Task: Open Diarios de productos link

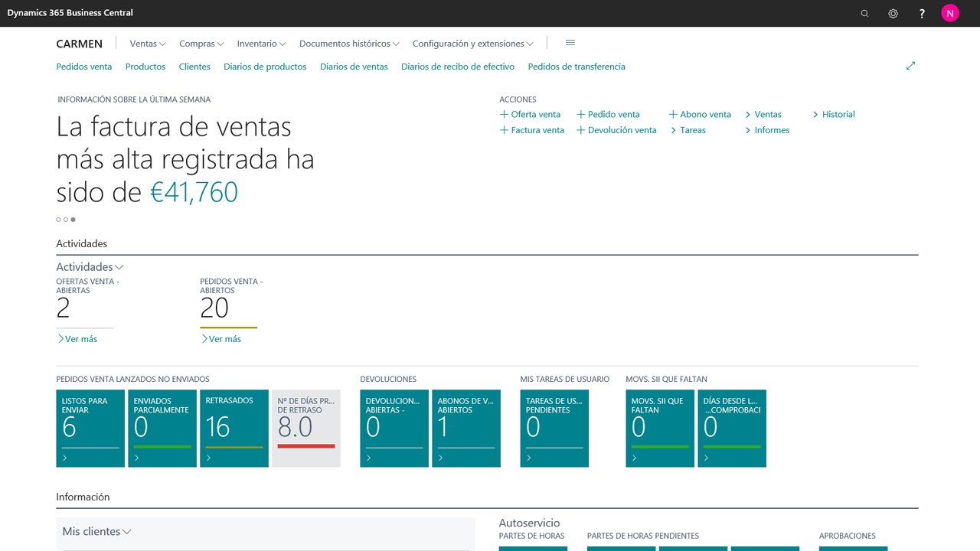Action: pos(265,67)
